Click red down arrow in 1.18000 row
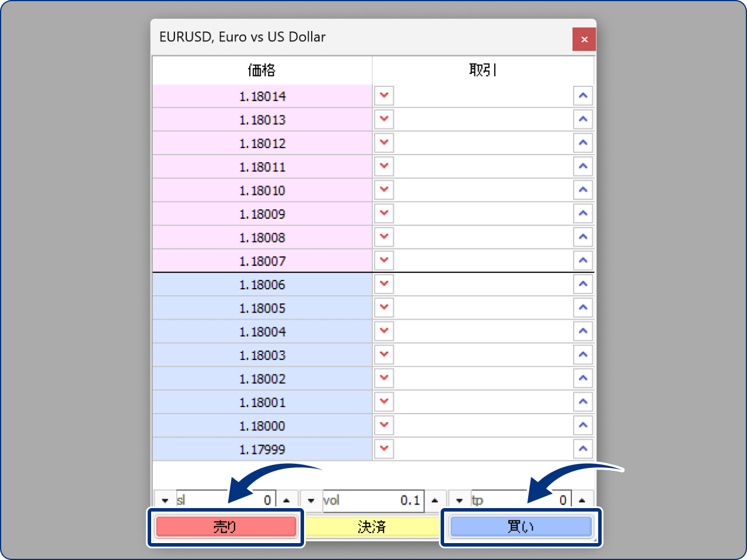The height and width of the screenshot is (560, 747). click(384, 425)
